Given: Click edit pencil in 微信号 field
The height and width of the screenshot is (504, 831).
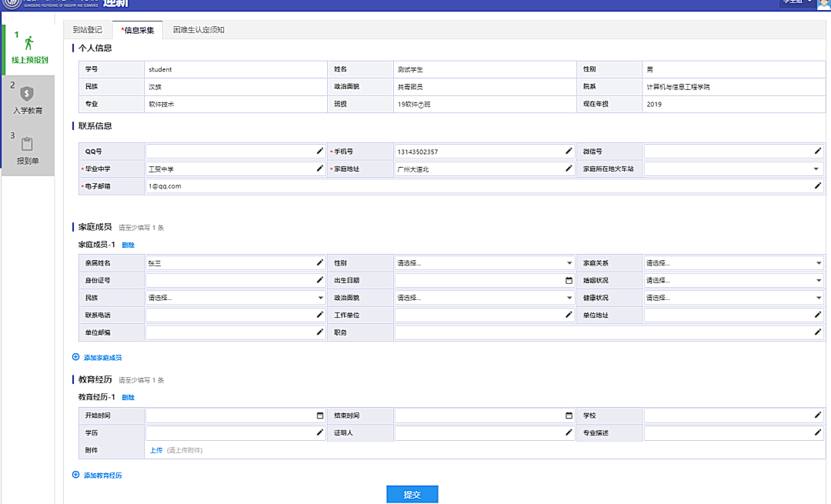Looking at the screenshot, I should click(x=818, y=151).
